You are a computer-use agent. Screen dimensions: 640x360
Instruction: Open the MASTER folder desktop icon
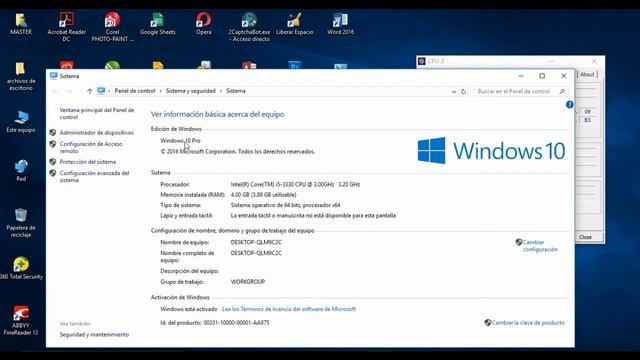21,24
